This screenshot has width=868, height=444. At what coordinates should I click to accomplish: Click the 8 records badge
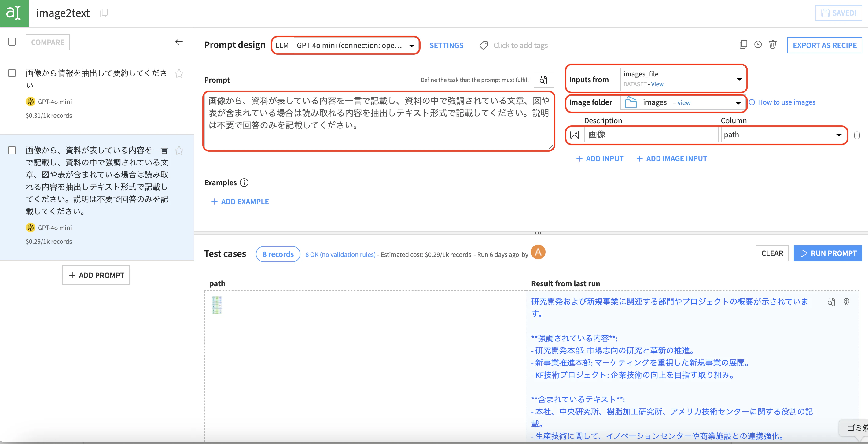[278, 254]
